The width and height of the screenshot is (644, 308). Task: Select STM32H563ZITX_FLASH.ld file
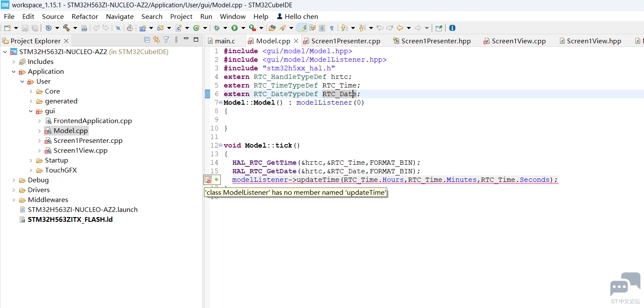pyautogui.click(x=70, y=220)
